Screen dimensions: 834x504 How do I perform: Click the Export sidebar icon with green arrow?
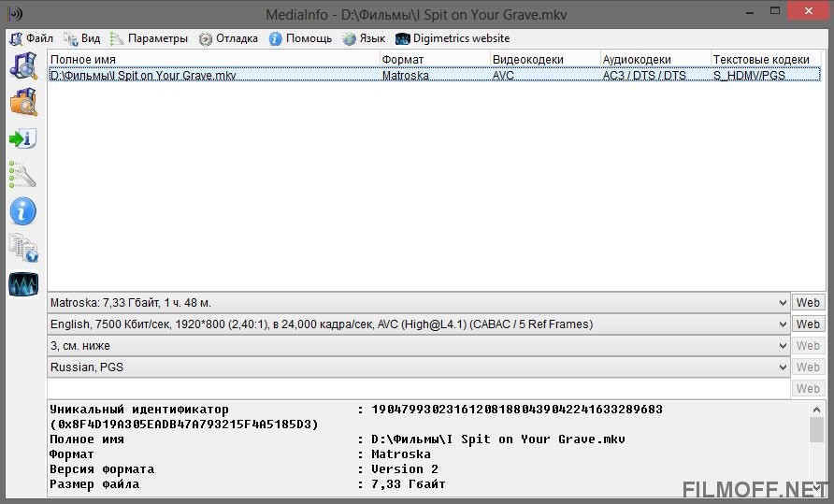[x=22, y=138]
